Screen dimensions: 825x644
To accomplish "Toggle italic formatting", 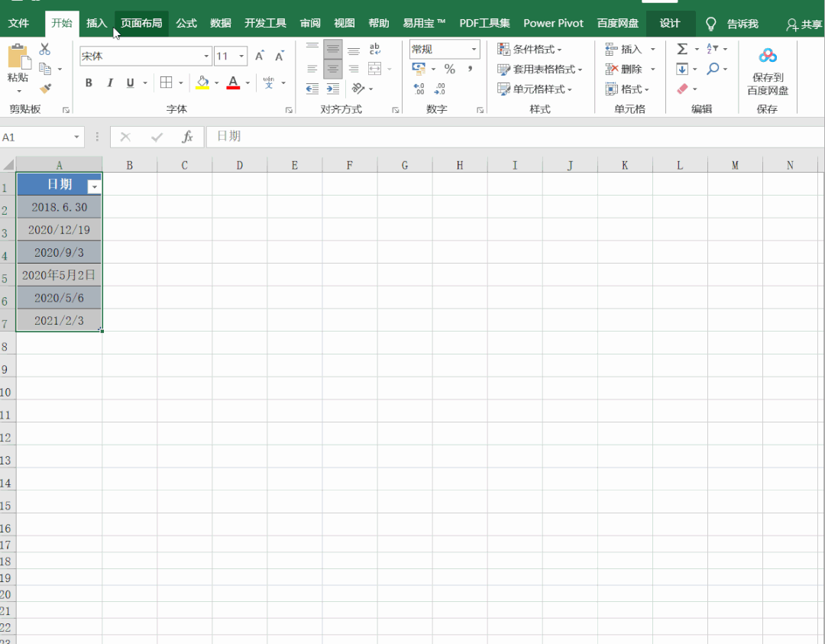I will 109,83.
